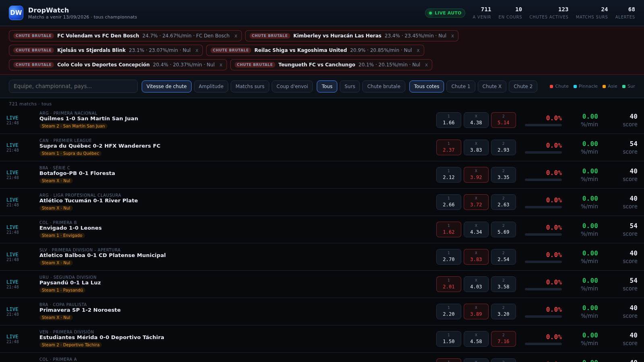
Task: Focus the Equipe, championnat, pays search field
Action: [x=73, y=86]
